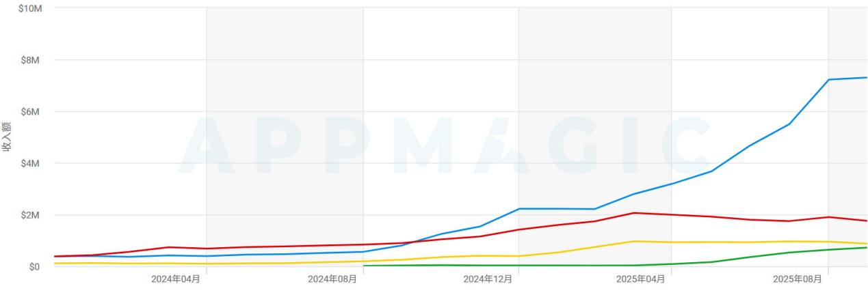This screenshot has height=295, width=868.
Task: Click the 收入额 y-axis title
Action: click(7, 137)
